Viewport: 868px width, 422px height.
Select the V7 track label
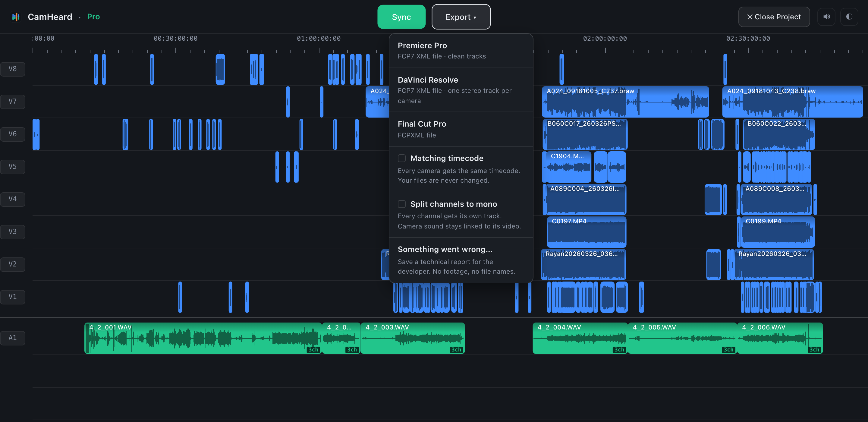pos(12,102)
